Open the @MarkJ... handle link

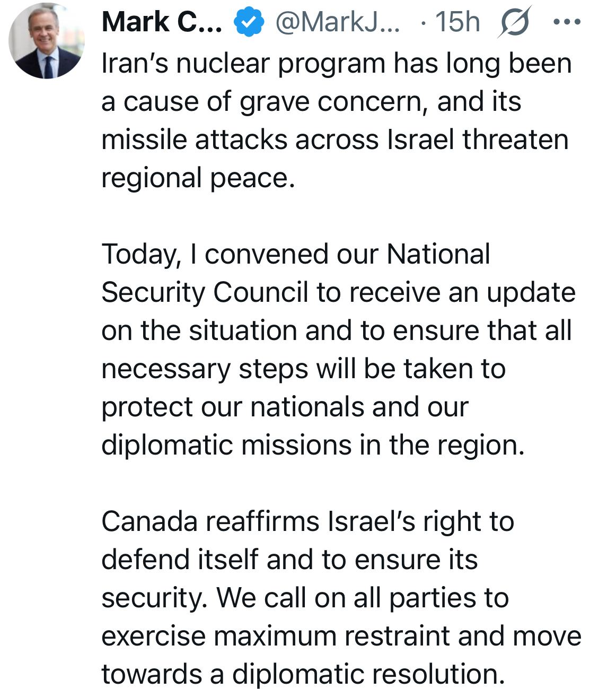(337, 23)
